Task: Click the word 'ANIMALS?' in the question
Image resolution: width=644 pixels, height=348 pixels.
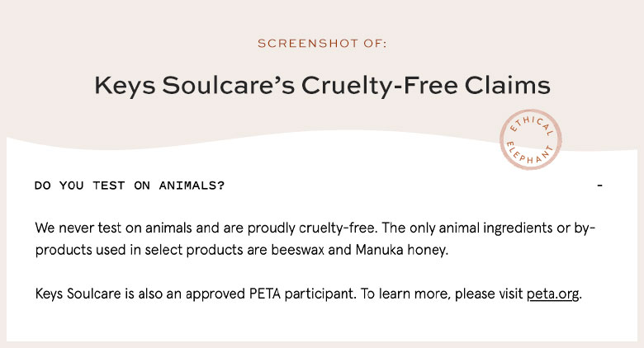Action: click(192, 186)
